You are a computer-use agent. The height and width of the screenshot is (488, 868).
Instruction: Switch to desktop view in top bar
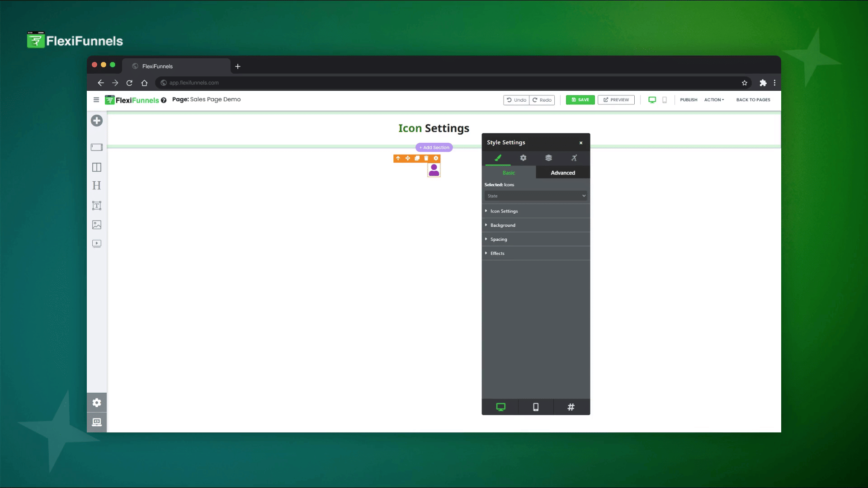pos(652,100)
